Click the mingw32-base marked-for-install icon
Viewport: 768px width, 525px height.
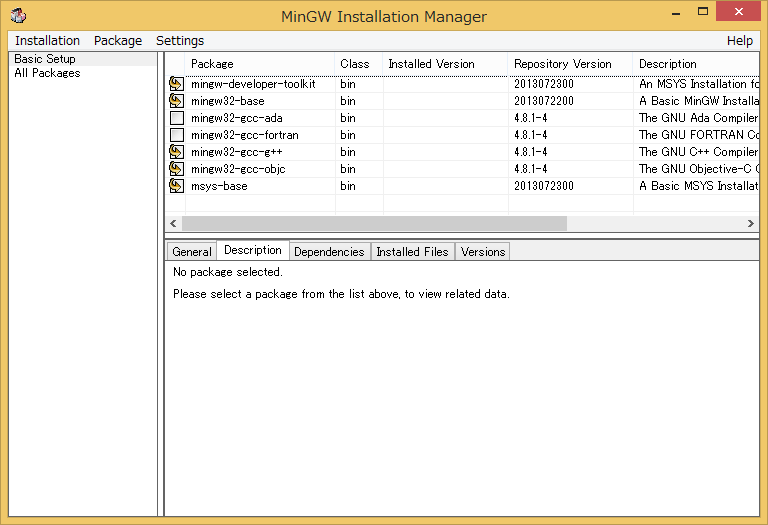pyautogui.click(x=176, y=101)
